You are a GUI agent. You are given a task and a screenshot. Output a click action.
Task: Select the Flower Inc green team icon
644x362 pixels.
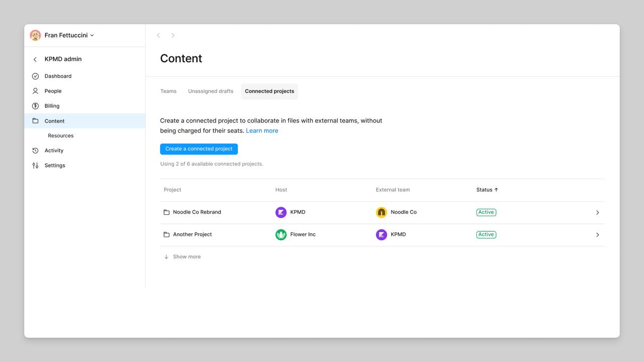click(281, 234)
